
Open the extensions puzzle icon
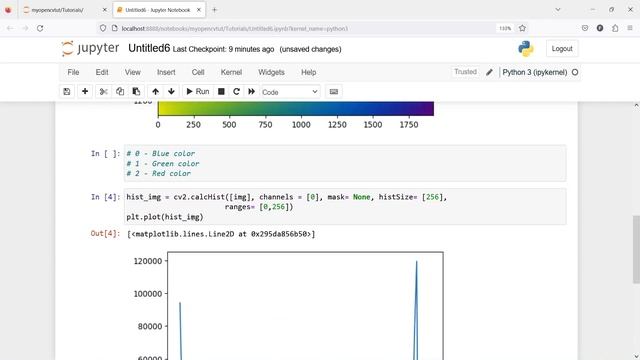pyautogui.click(x=615, y=28)
